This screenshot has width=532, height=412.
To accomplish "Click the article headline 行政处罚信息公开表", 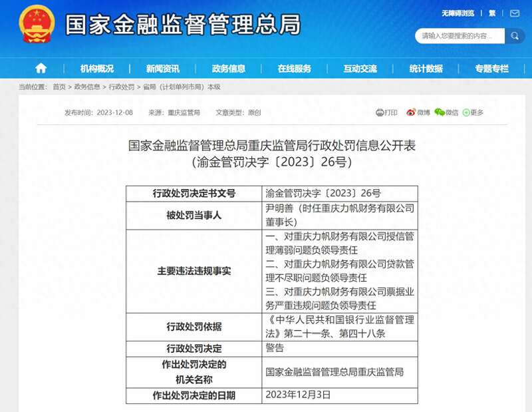I will [x=272, y=145].
